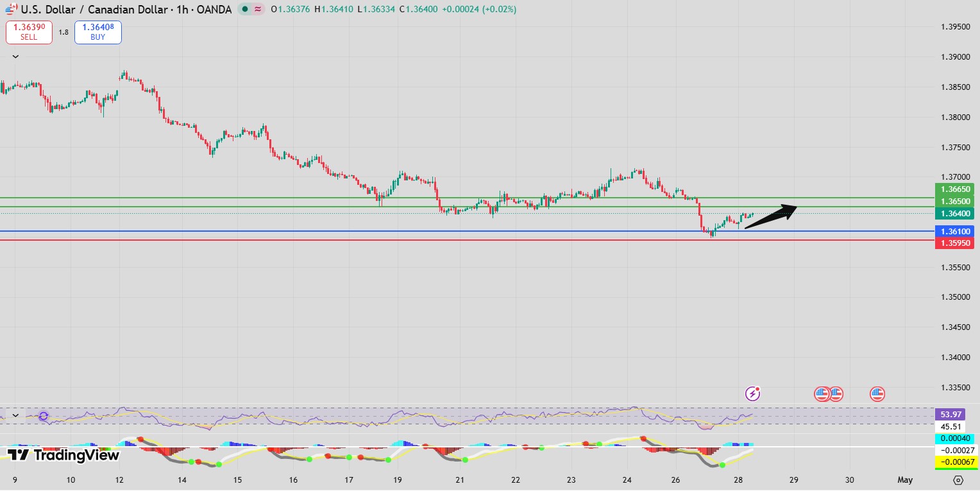980x493 pixels.
Task: Click the green market open status dot
Action: click(x=245, y=10)
